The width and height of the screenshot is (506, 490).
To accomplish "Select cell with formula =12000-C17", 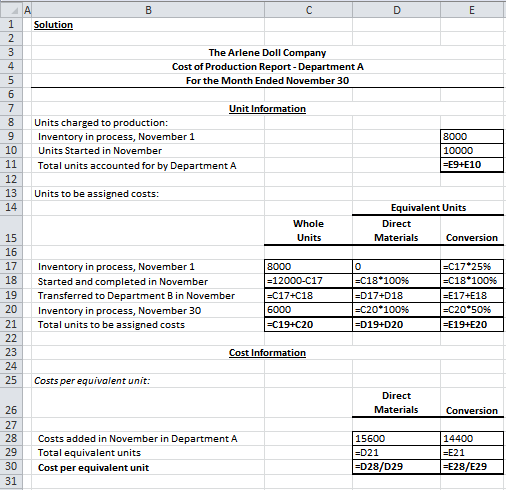I will pos(308,281).
